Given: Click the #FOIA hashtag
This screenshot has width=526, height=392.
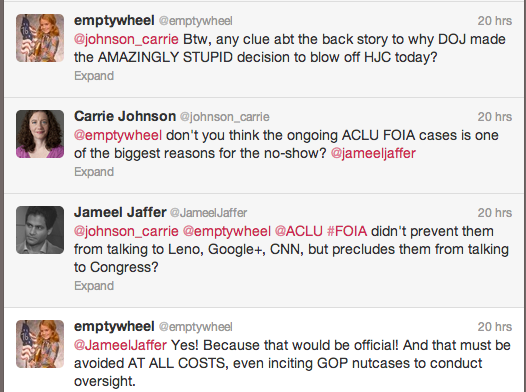Looking at the screenshot, I should tap(347, 231).
